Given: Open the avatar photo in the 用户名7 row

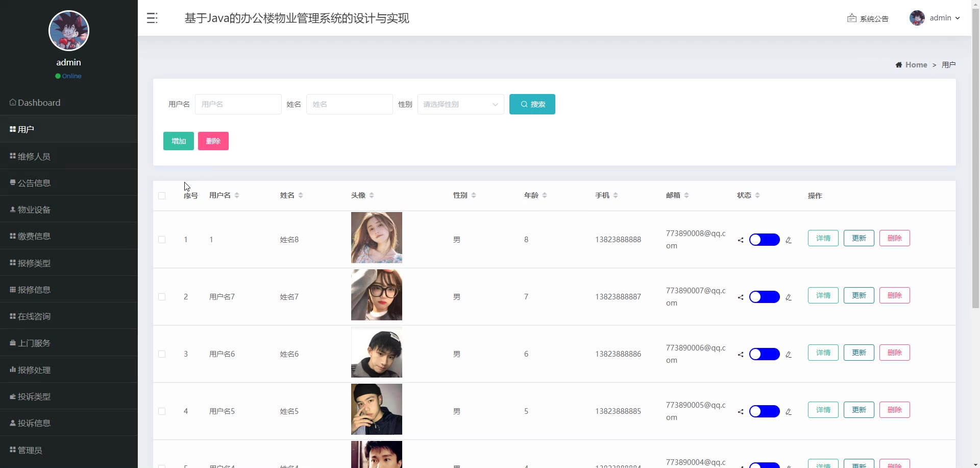Looking at the screenshot, I should [x=377, y=295].
